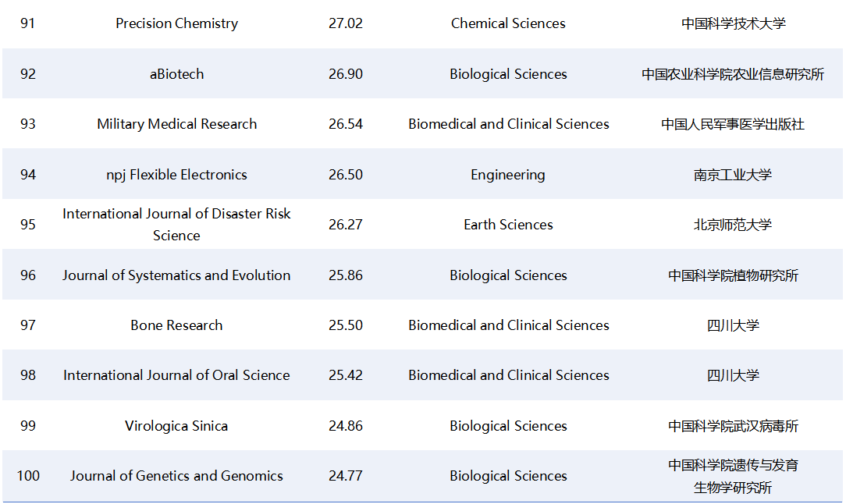The width and height of the screenshot is (846, 504).
Task: Click the score value 24.77
Action: tap(346, 476)
